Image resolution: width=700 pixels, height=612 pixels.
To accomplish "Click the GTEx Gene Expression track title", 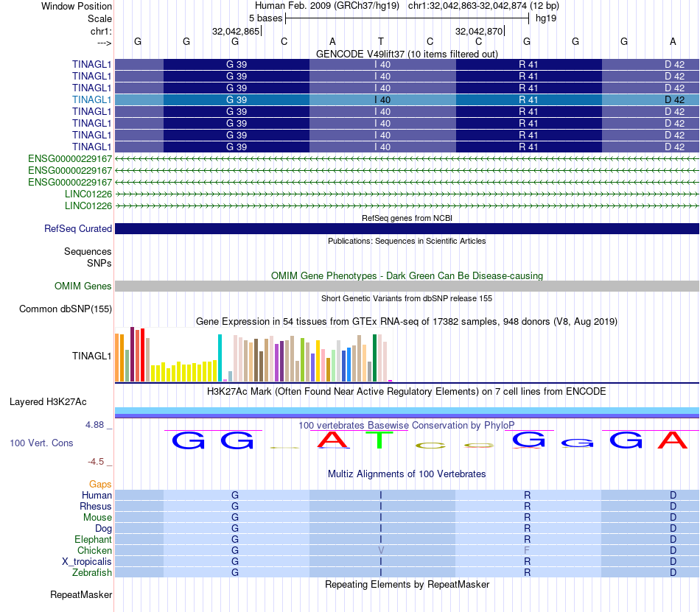I will click(406, 321).
